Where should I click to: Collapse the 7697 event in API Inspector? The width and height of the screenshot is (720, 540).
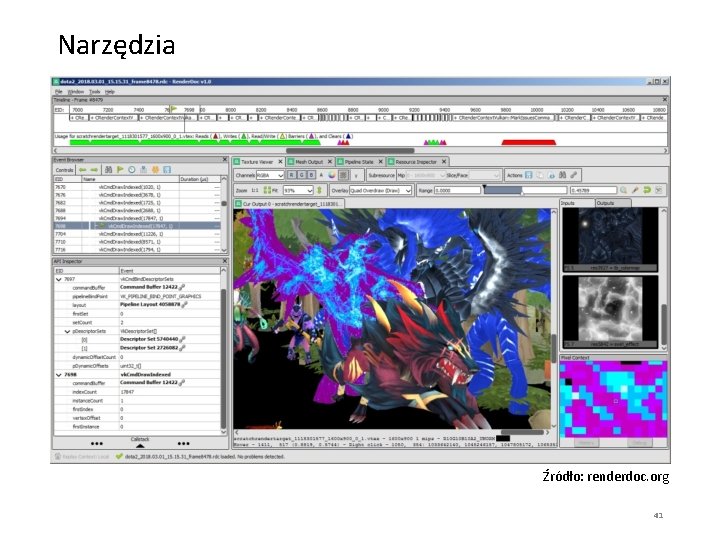(x=59, y=279)
